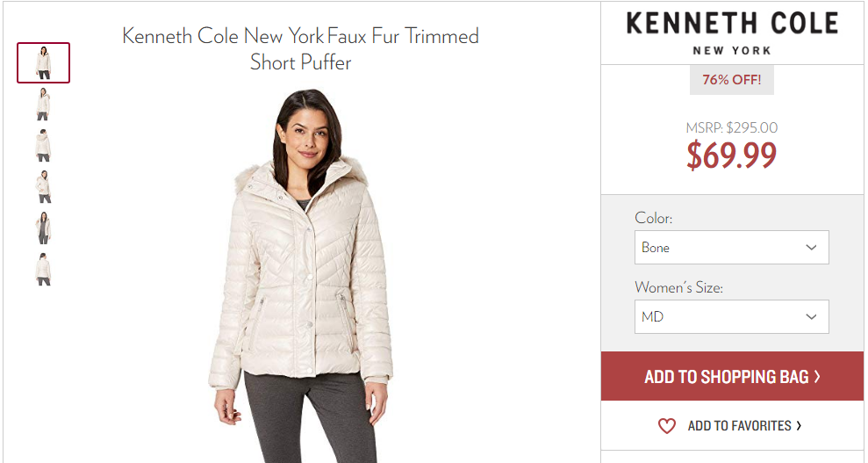Viewport: 868px width, 463px height.
Task: Click the Faux Fur Trimmed Short Puffer title
Action: (x=300, y=48)
